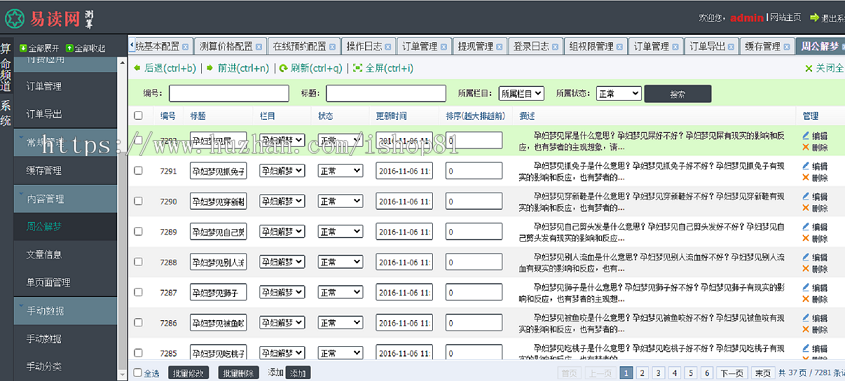Click the forward (ctrl+n) arrow icon

[x=210, y=68]
